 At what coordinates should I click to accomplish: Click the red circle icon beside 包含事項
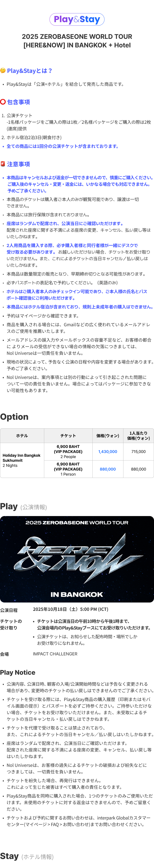coord(3,102)
